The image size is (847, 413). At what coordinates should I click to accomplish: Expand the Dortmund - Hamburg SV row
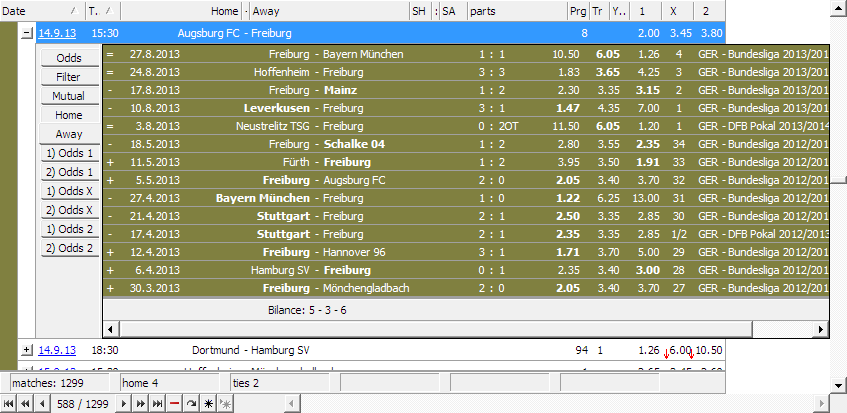pos(26,350)
